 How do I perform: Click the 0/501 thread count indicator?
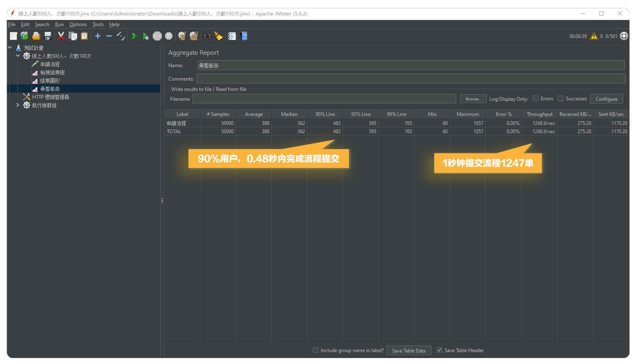click(x=611, y=36)
